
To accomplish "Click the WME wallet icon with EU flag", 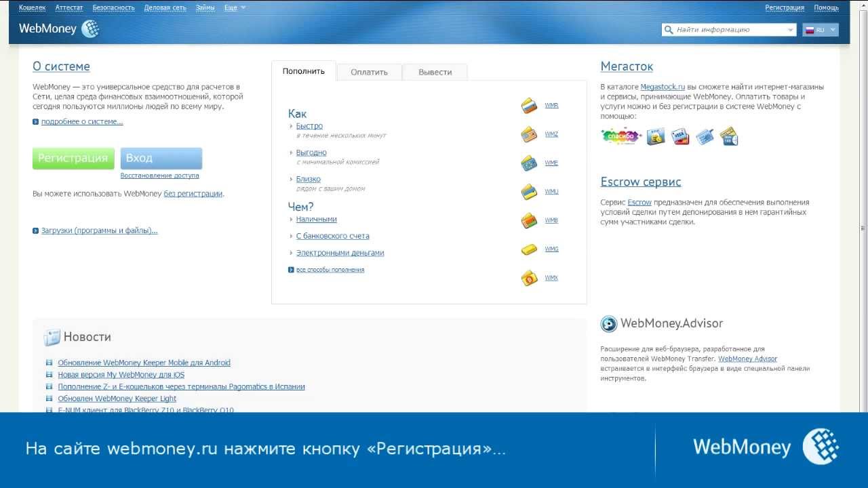I will pyautogui.click(x=529, y=163).
